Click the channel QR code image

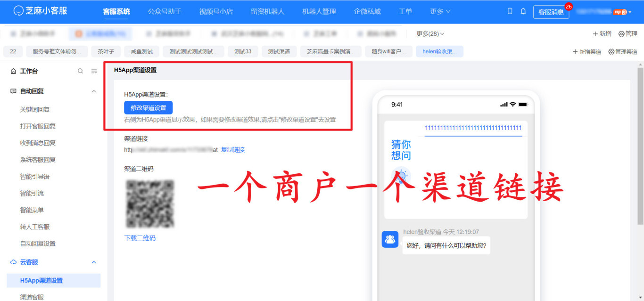[x=150, y=203]
